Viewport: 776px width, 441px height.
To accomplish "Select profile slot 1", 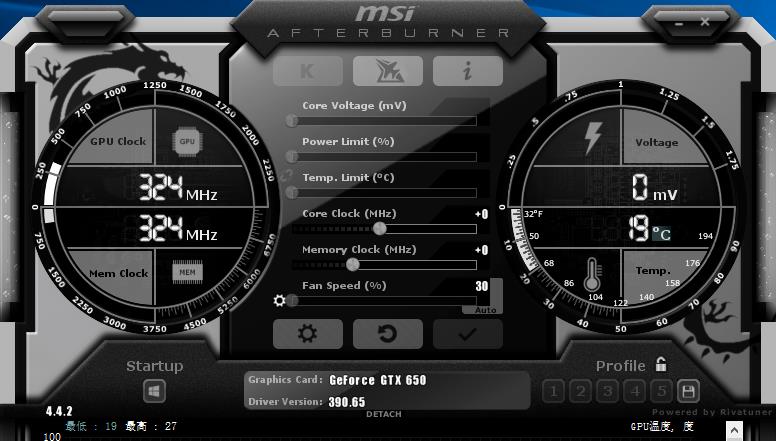I will pos(554,391).
